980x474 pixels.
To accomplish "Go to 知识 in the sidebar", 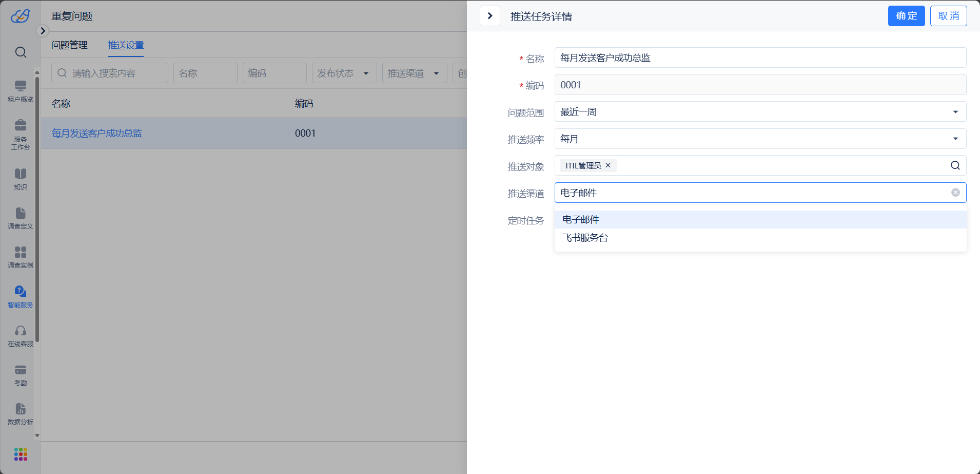I will coord(21,179).
